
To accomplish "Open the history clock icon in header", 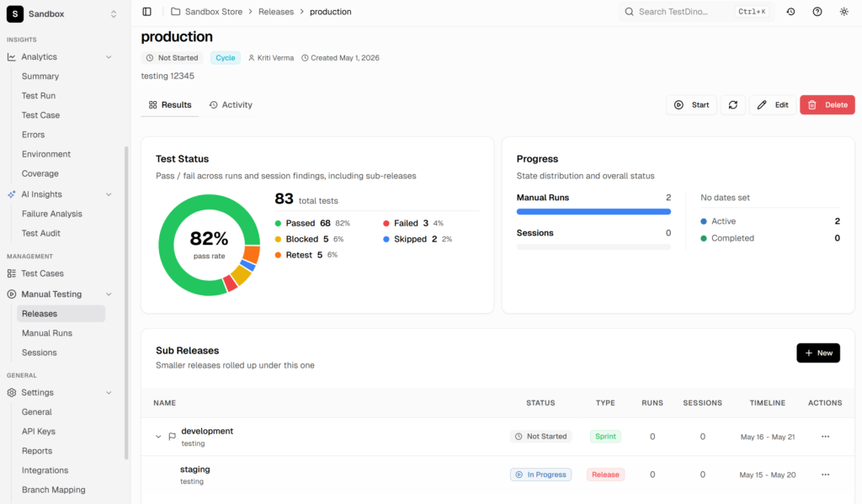I will (x=790, y=12).
